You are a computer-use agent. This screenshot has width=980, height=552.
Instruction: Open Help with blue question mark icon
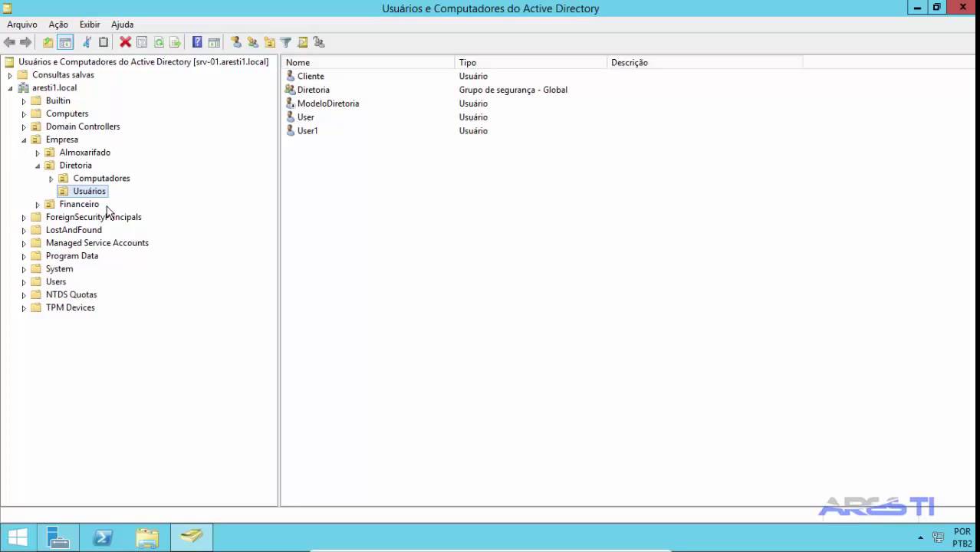coord(197,42)
